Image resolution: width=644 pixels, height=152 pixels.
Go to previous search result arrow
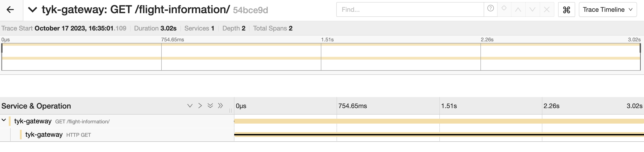point(518,10)
